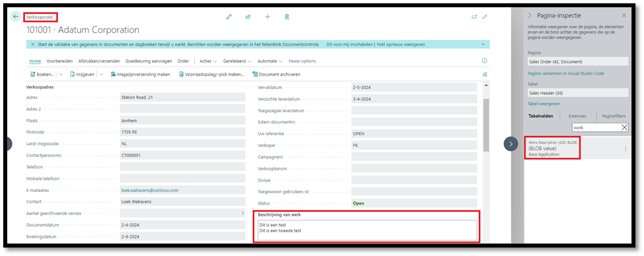Click the collapse page arrows icon
Viewport: 644px width, 256px height.
485,16
